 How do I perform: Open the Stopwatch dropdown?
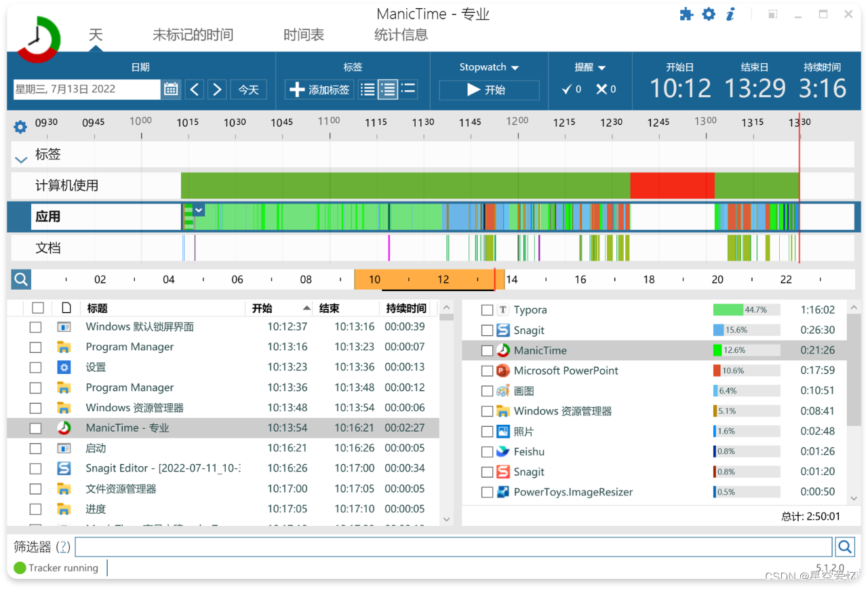[x=489, y=67]
